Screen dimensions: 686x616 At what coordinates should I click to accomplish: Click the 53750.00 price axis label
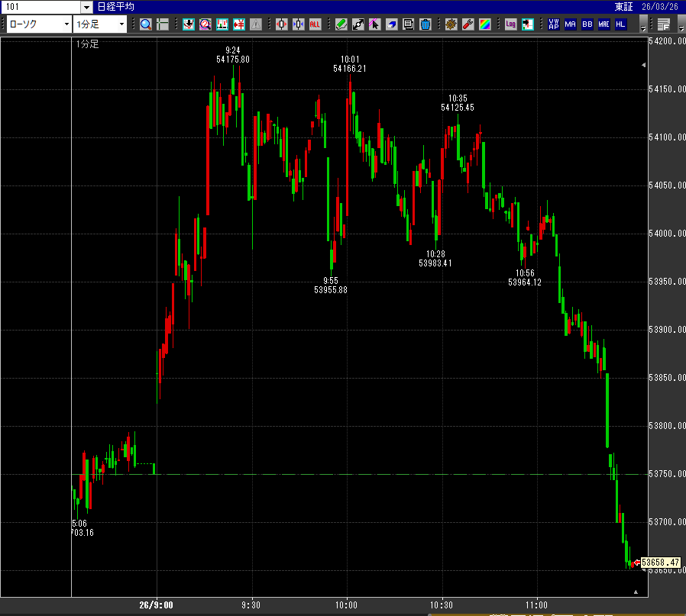pyautogui.click(x=667, y=474)
